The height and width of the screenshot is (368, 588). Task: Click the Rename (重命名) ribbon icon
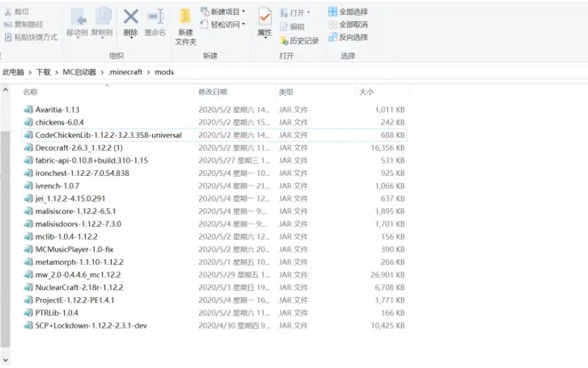(155, 22)
